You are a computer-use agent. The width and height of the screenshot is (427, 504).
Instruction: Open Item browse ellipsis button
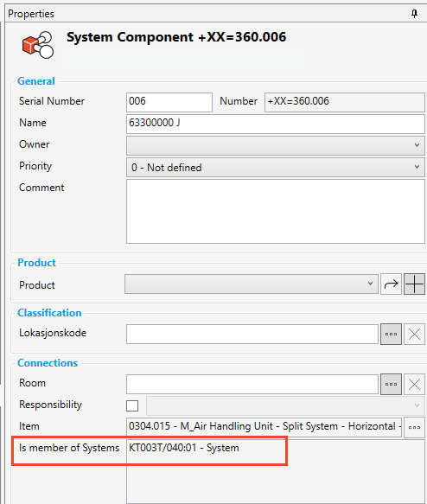point(415,427)
